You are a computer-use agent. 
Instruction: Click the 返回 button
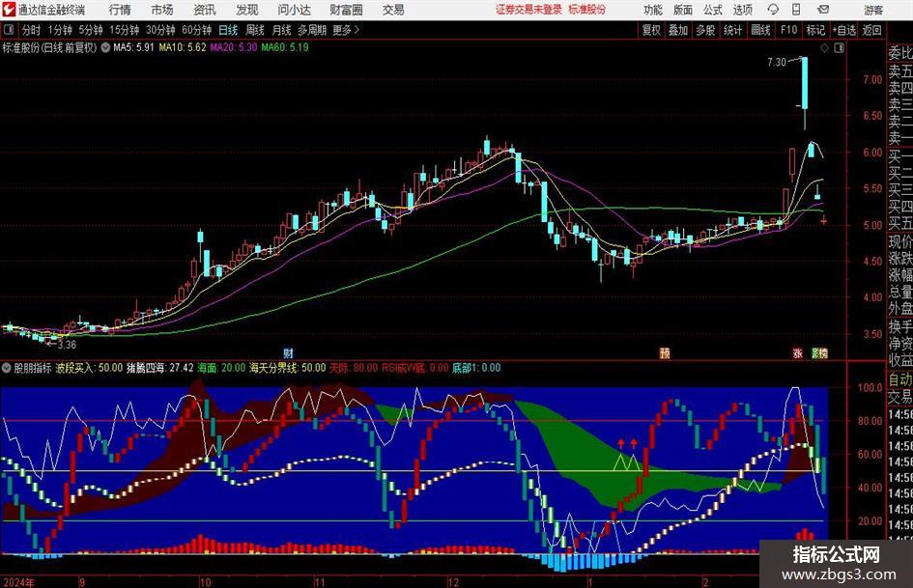tap(871, 30)
